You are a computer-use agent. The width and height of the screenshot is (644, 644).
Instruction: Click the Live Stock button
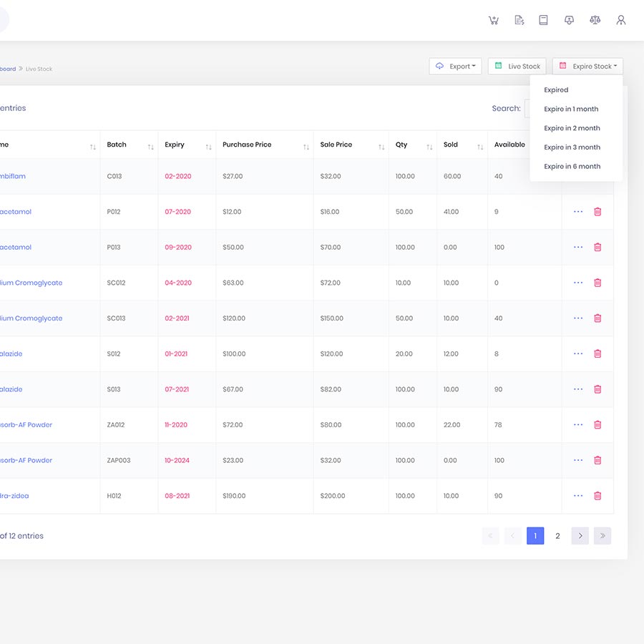click(x=517, y=67)
